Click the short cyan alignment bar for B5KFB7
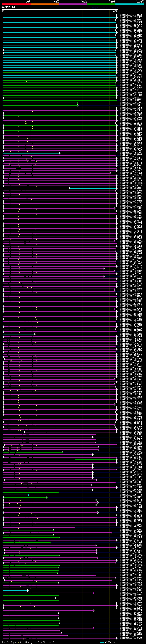Image resolution: width=146 pixels, height=644 pixels. [16, 590]
